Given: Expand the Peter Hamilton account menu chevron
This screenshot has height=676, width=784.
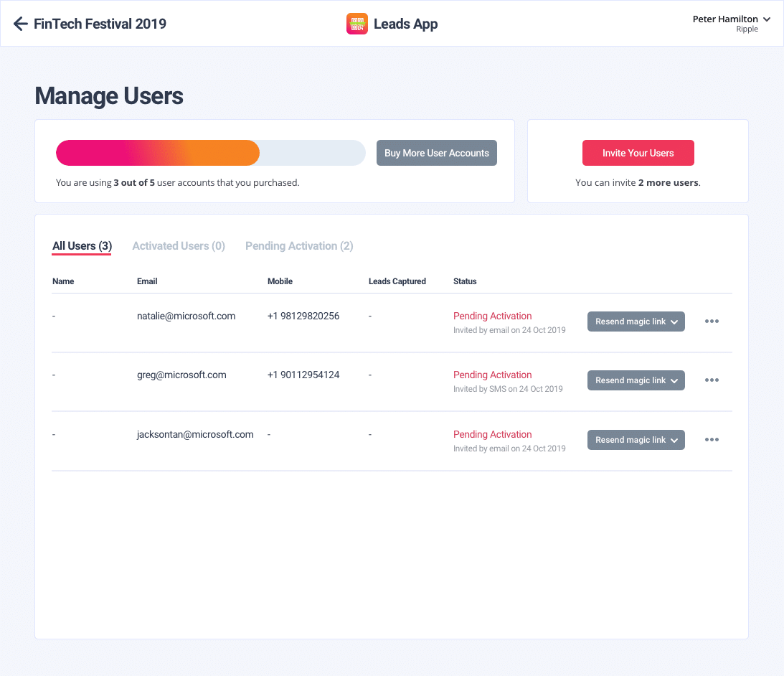Looking at the screenshot, I should 767,19.
